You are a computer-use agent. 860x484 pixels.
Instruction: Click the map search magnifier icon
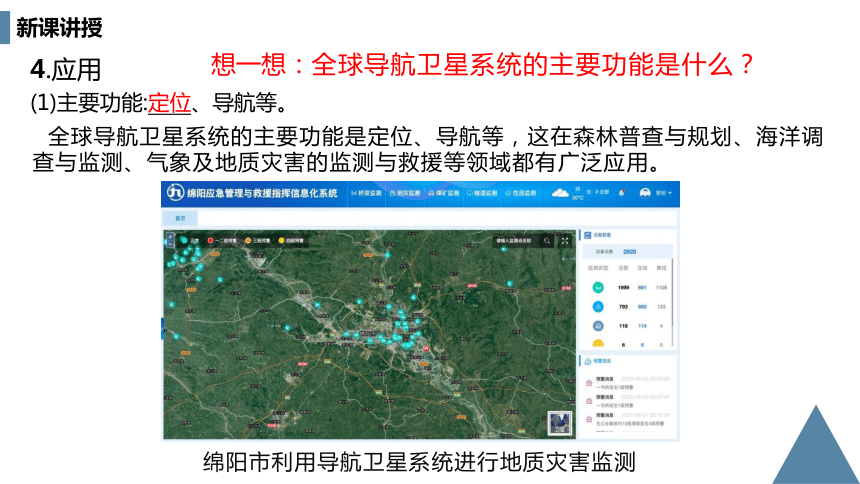(547, 240)
